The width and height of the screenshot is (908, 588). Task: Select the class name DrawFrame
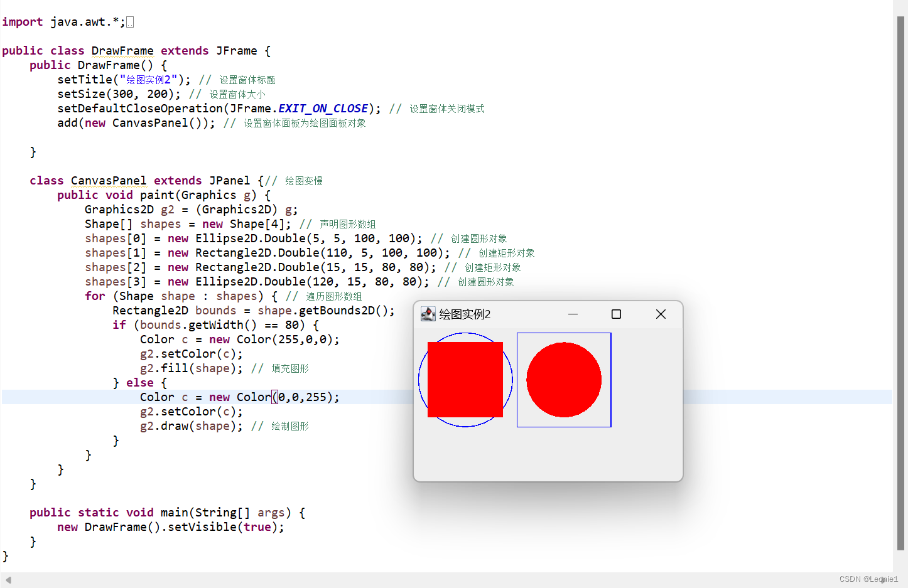coord(122,50)
